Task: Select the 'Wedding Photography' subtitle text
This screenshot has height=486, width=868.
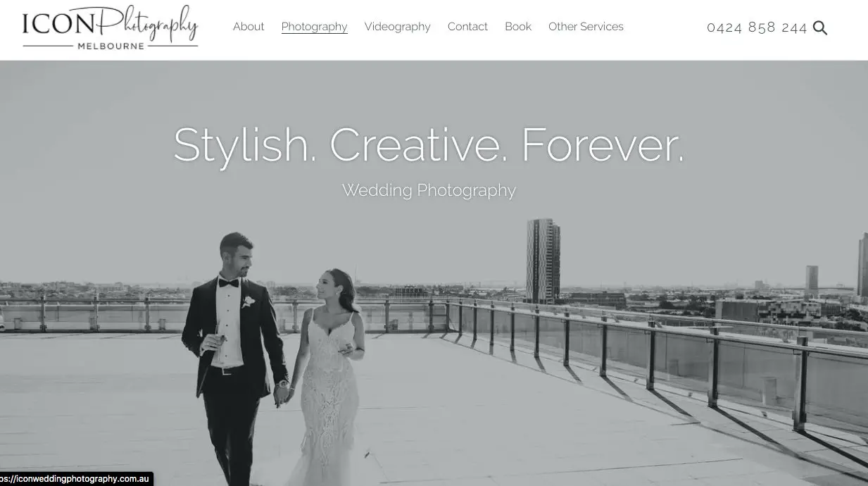Action: coord(429,190)
